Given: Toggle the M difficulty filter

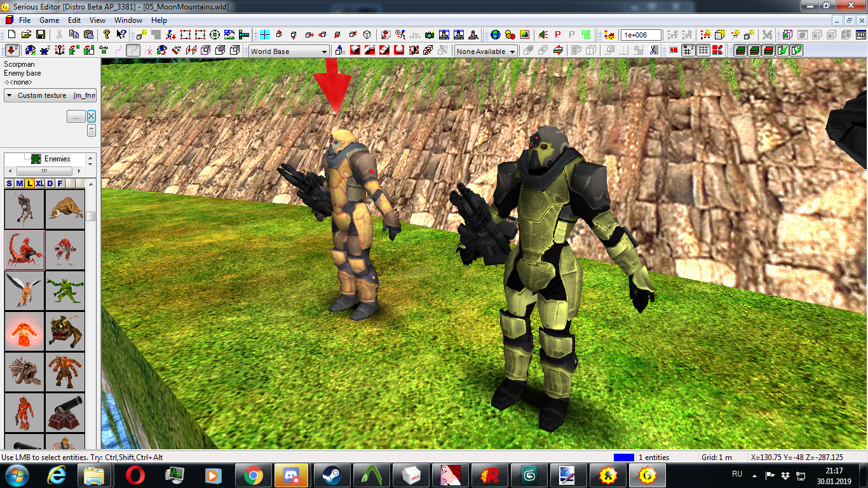Looking at the screenshot, I should 19,184.
